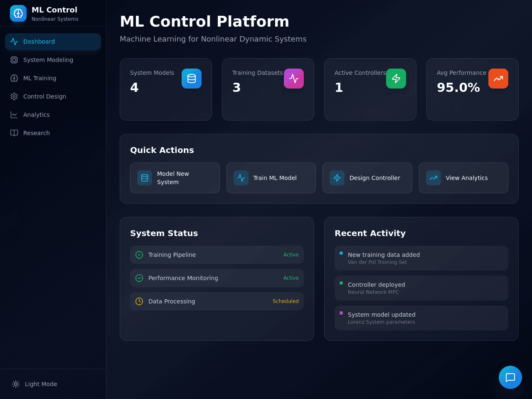
Task: Open the Research sidebar page
Action: [53, 133]
